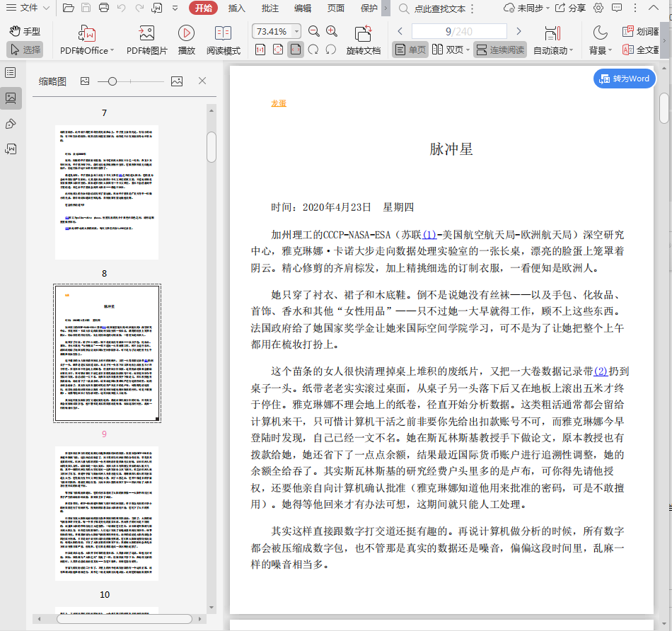Switch to 单页 single page view
Image resolution: width=672 pixels, height=631 pixels.
(410, 50)
